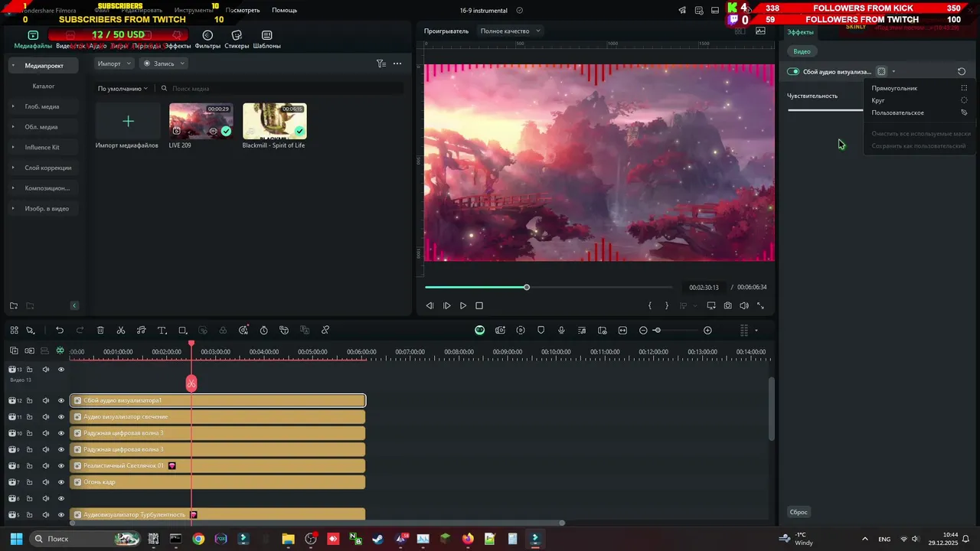Open the preview volume icon

tap(743, 305)
